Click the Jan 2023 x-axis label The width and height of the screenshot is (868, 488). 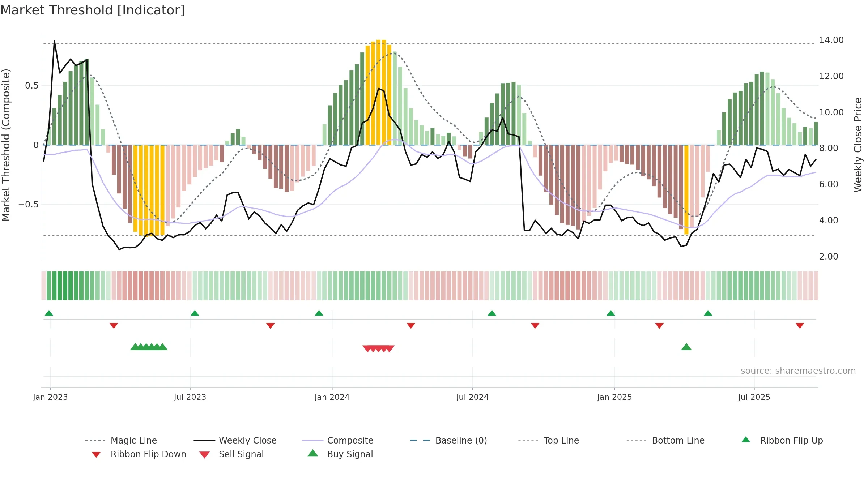click(50, 397)
